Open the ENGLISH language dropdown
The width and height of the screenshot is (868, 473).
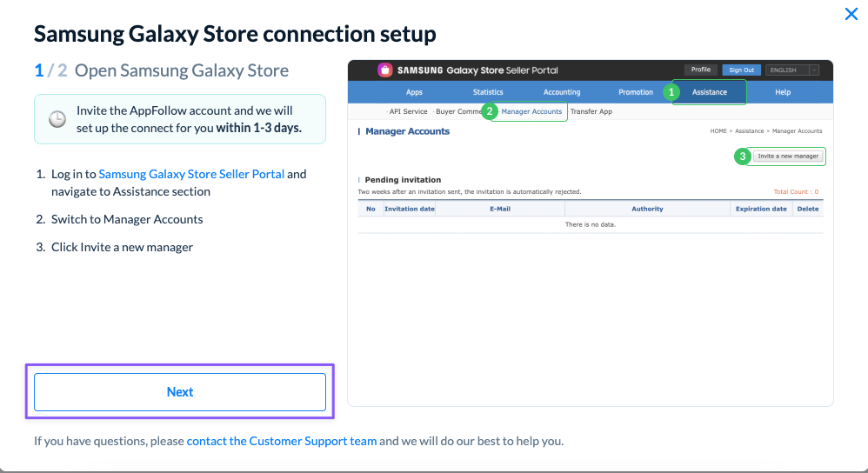[791, 70]
